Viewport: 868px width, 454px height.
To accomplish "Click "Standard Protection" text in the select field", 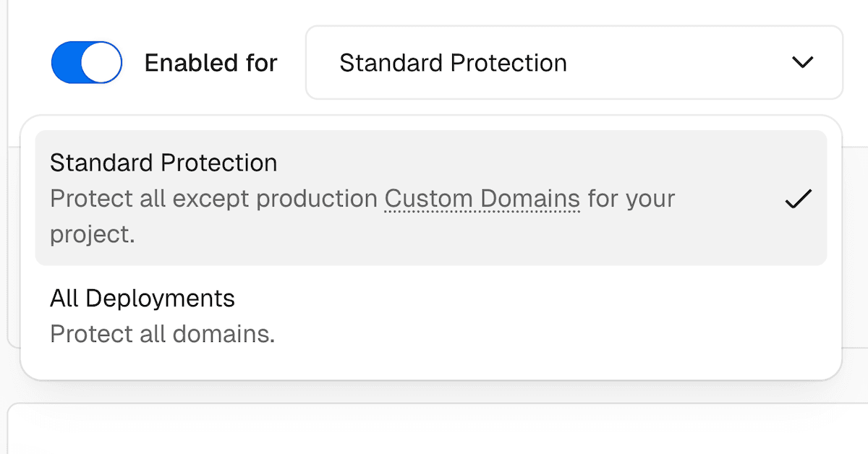I will click(453, 64).
